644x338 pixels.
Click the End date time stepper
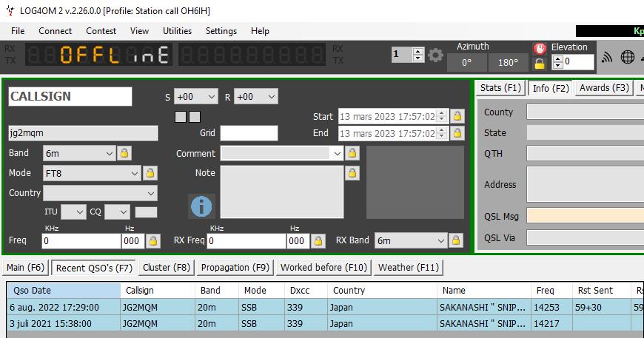pos(441,133)
